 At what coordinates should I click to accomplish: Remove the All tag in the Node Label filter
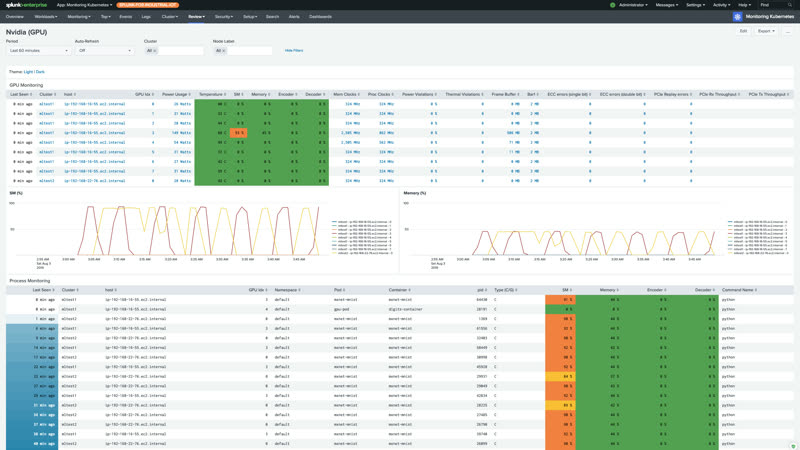(223, 51)
